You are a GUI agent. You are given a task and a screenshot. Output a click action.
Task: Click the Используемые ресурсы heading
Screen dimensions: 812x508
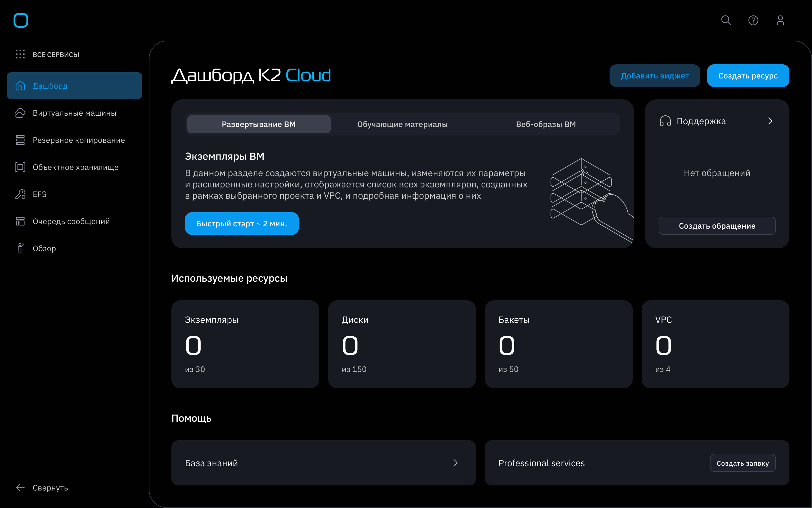tap(229, 278)
